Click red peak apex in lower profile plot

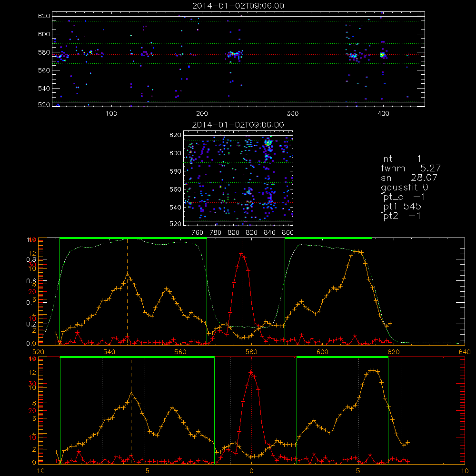pos(251,372)
